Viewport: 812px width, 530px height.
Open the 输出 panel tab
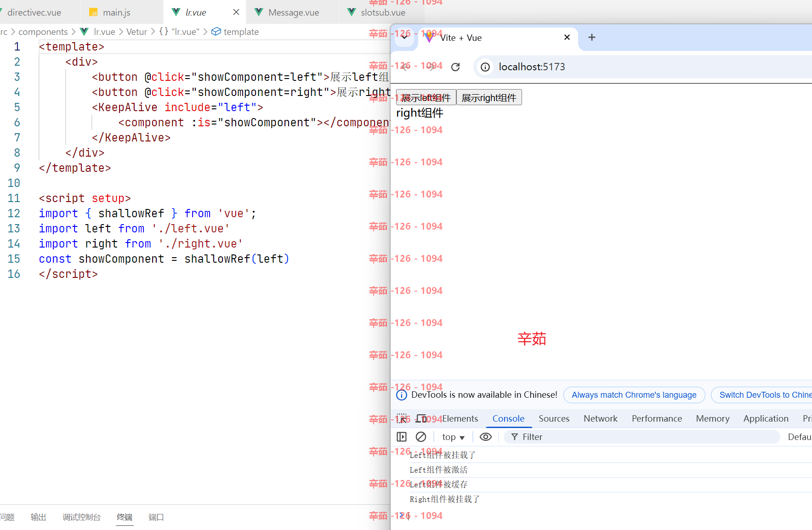(x=39, y=517)
